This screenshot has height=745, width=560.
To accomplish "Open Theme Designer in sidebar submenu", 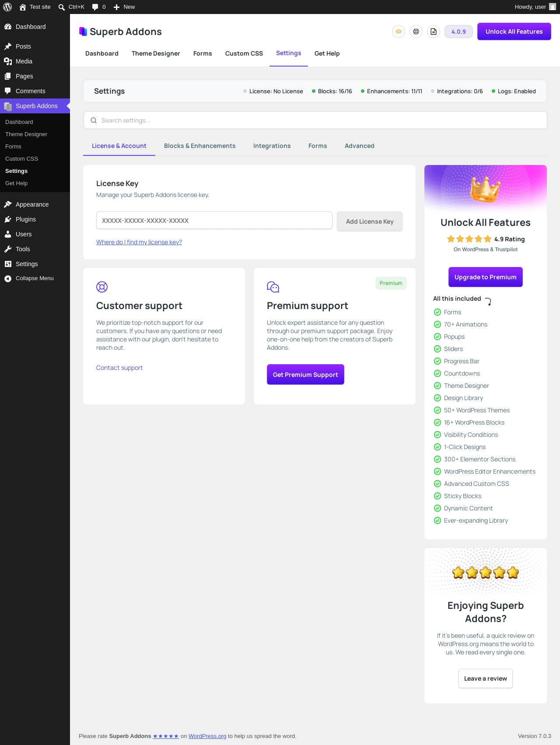I will [26, 134].
